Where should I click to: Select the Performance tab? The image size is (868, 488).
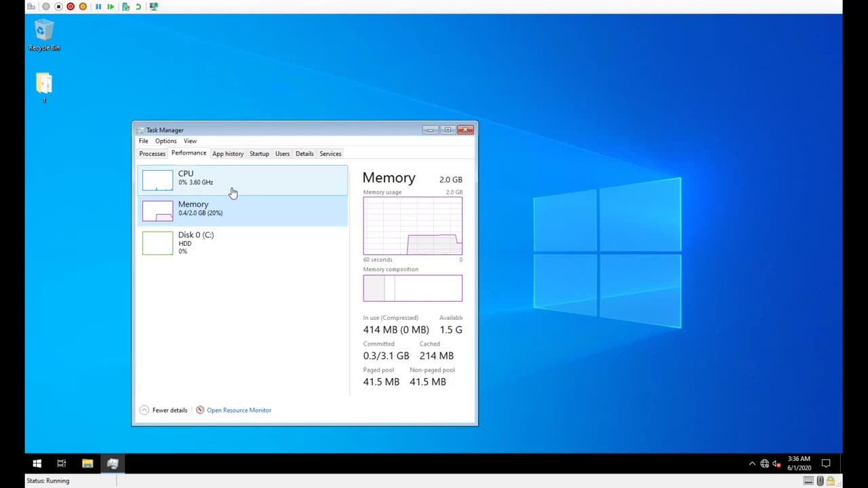pos(189,153)
